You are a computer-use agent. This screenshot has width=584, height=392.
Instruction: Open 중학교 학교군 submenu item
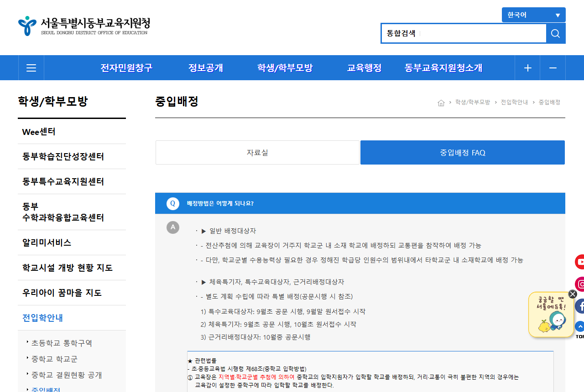[x=54, y=359]
